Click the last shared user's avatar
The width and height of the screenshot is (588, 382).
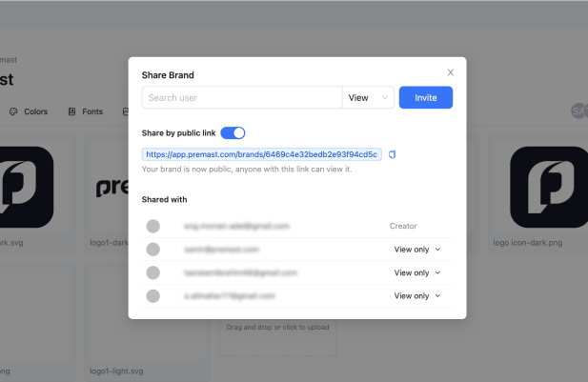(153, 295)
